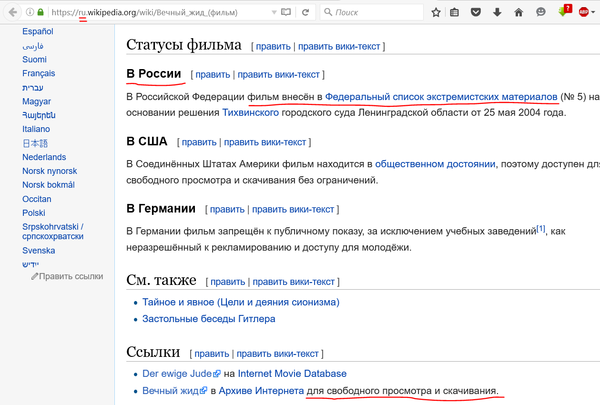Click править next to См. также
Viewport: 600px width, 405px height.
pyautogui.click(x=228, y=282)
